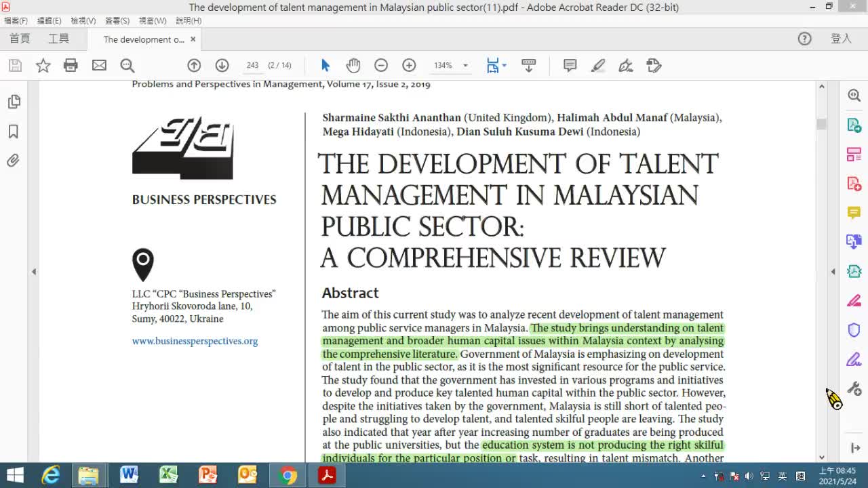Screen dimensions: 868x488
Task: Open Google Chrome from taskbar
Action: (288, 475)
